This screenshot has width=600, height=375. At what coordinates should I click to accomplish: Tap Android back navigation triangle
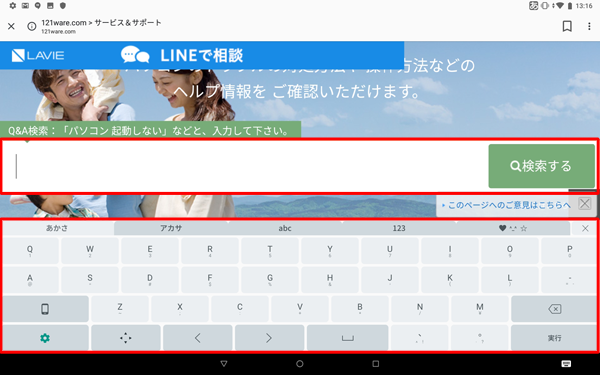(224, 364)
